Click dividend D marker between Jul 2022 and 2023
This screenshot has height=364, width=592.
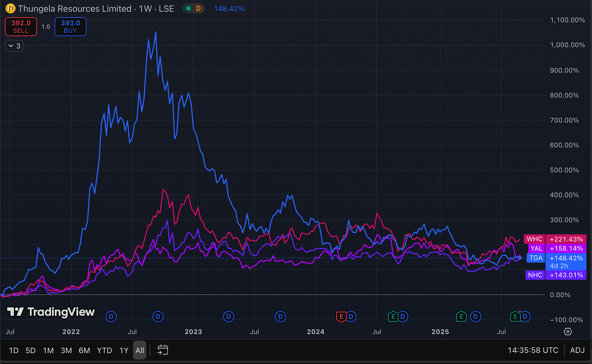tap(158, 316)
